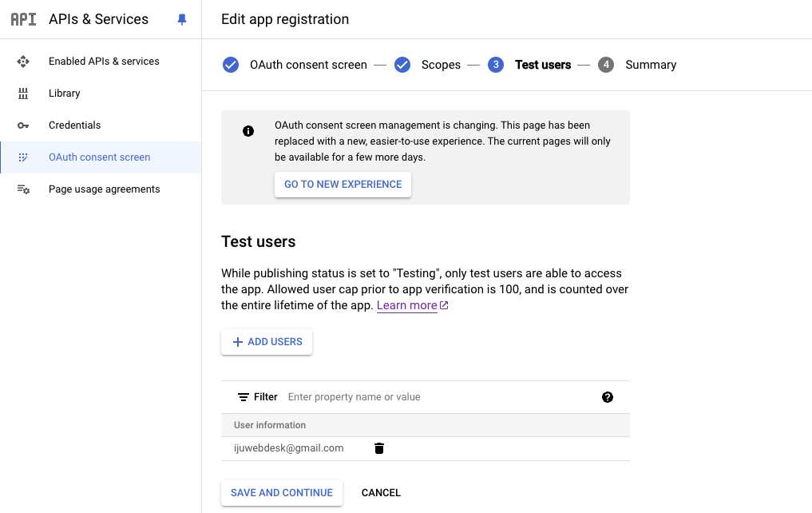Viewport: 812px width, 513px height.
Task: Click the Credentials key icon
Action: click(x=23, y=125)
